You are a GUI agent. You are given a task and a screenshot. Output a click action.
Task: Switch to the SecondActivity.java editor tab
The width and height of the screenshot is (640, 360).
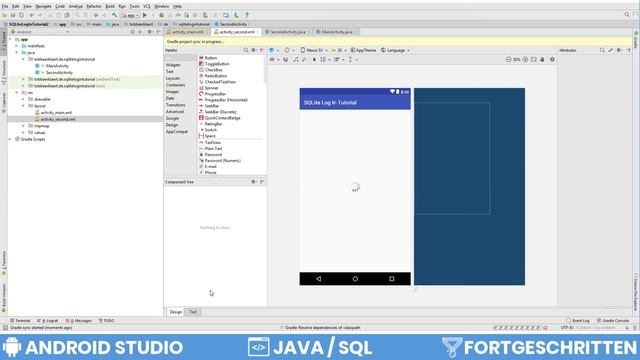click(287, 32)
